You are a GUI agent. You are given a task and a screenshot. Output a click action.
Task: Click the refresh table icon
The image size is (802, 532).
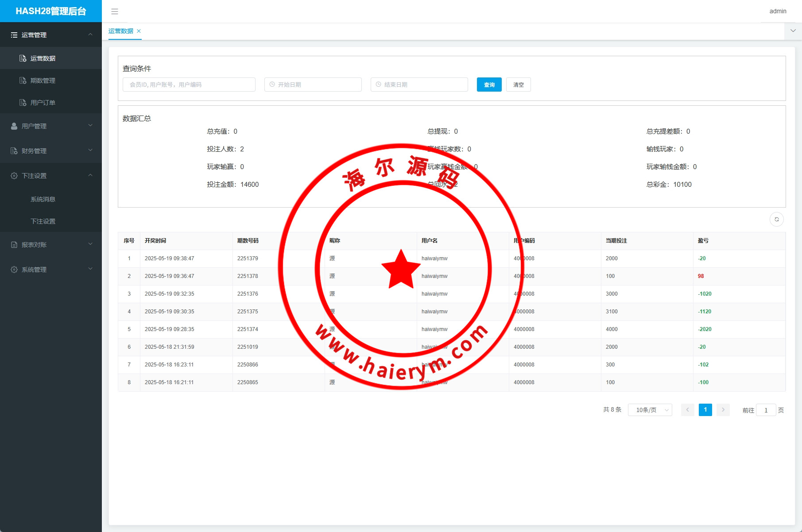pos(776,220)
